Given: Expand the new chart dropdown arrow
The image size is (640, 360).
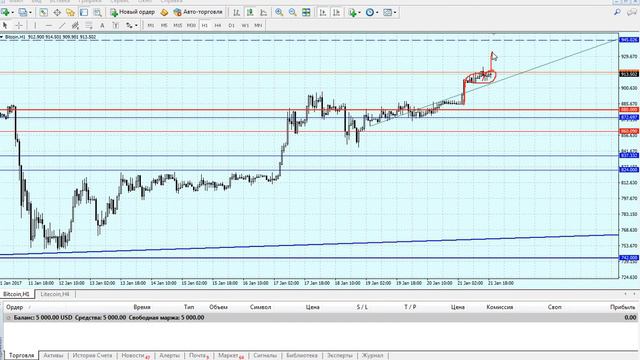Looking at the screenshot, I should pyautogui.click(x=13, y=13).
